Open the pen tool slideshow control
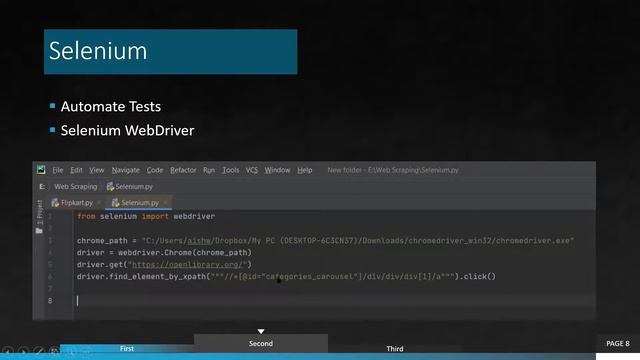640x360 pixels. (x=39, y=351)
